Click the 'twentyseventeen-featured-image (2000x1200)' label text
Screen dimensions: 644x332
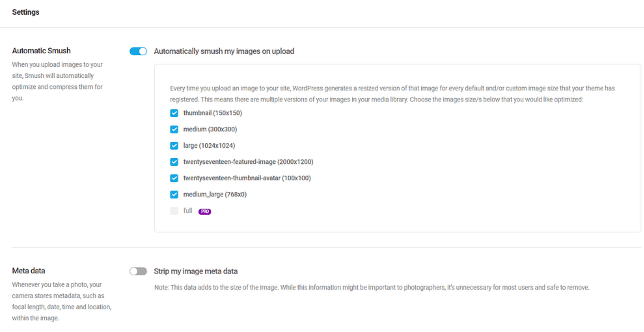[248, 162]
